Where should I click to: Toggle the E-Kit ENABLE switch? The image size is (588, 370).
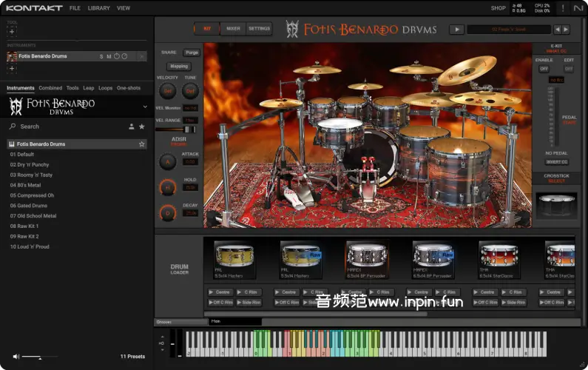tap(544, 69)
